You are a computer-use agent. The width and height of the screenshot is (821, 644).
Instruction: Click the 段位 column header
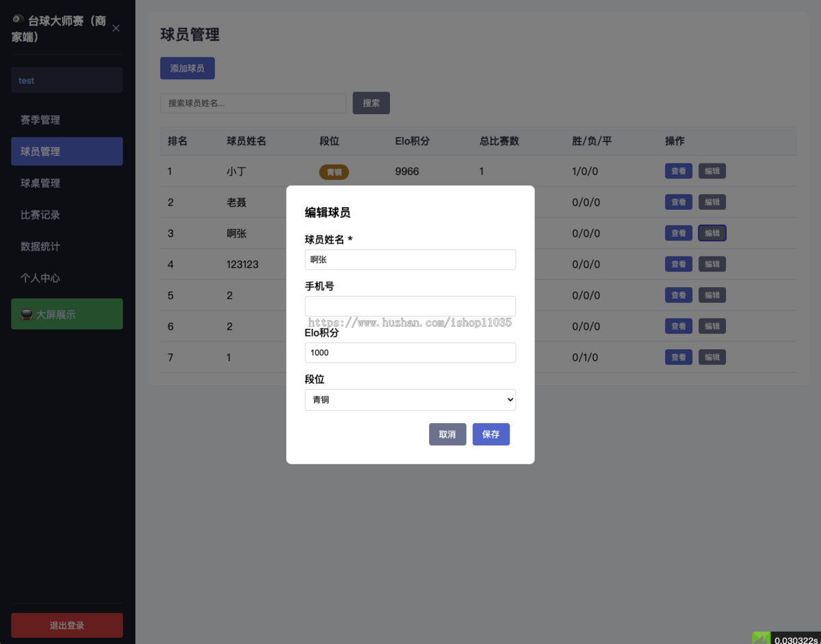(329, 141)
